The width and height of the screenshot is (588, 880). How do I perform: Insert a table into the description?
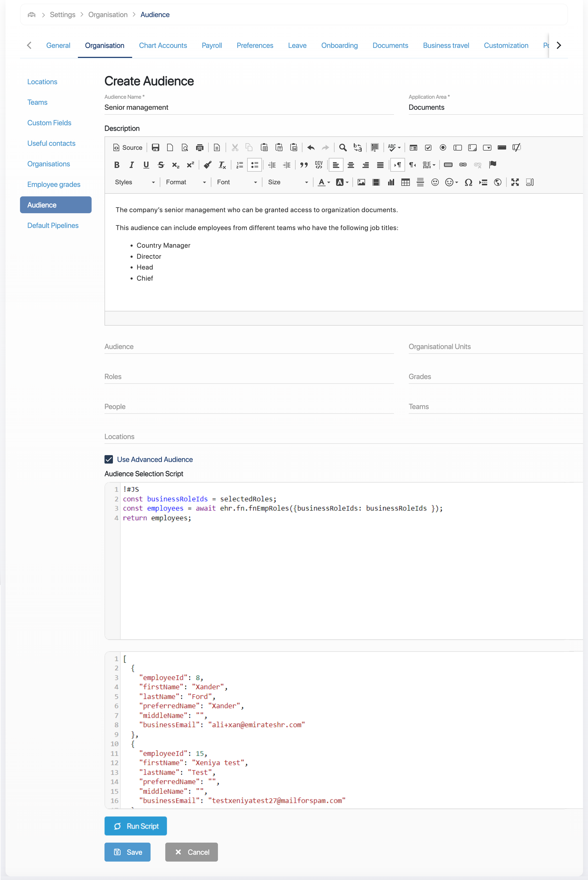click(x=405, y=182)
